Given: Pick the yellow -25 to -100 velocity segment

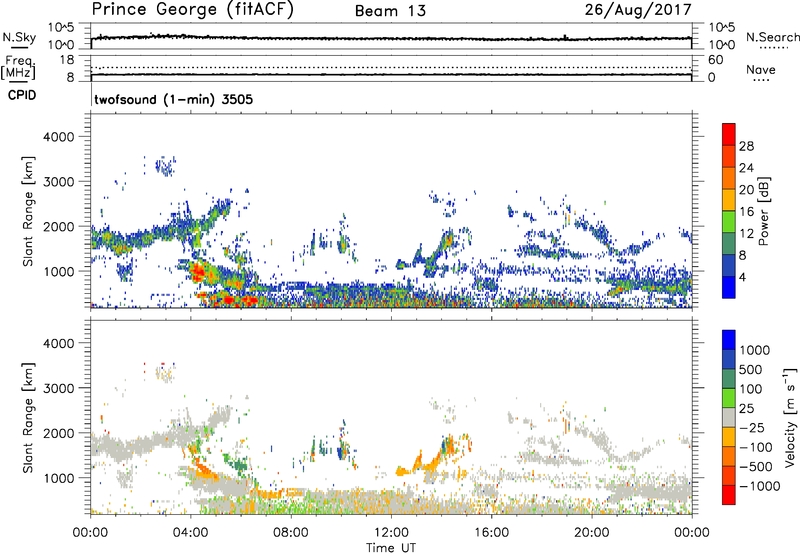Looking at the screenshot, I should (x=729, y=437).
